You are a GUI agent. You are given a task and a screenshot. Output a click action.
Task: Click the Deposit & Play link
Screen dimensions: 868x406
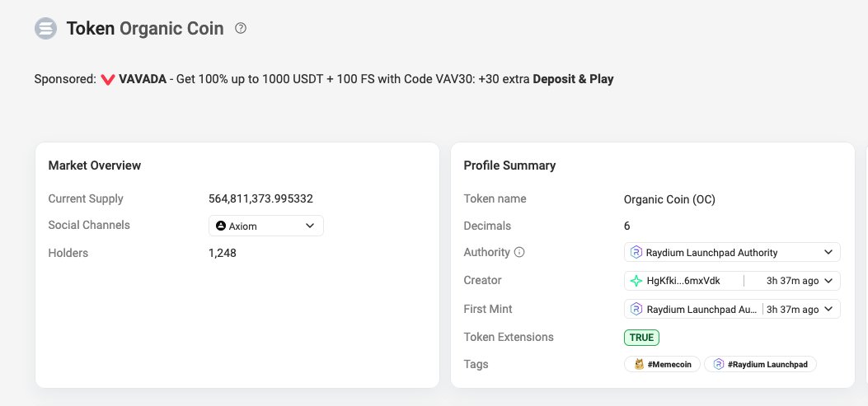573,79
